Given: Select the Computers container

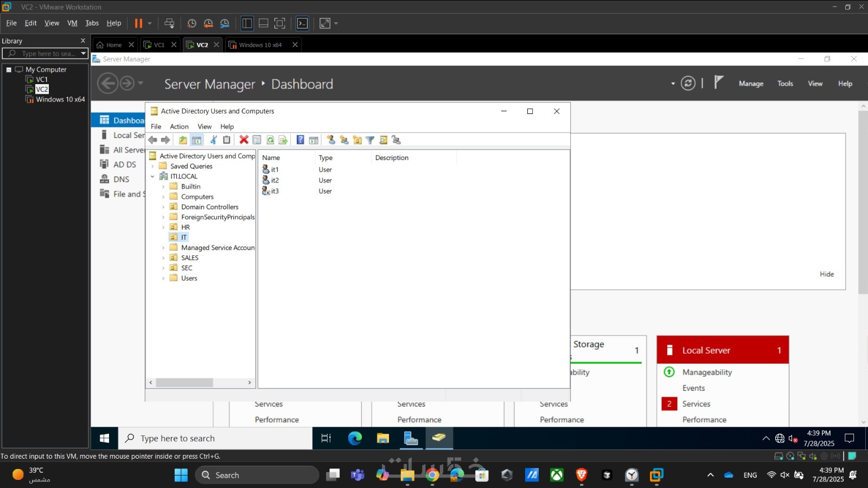Looking at the screenshot, I should coord(197,197).
